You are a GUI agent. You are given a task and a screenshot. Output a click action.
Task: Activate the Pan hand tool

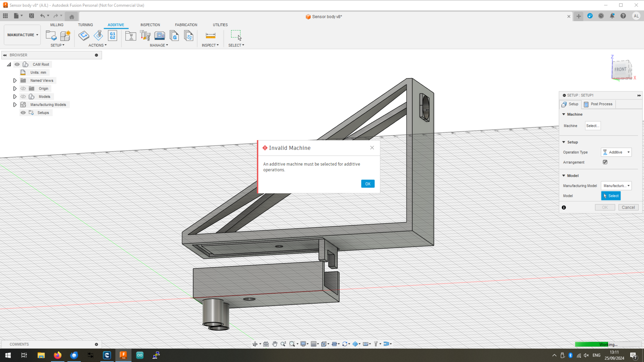point(275,344)
